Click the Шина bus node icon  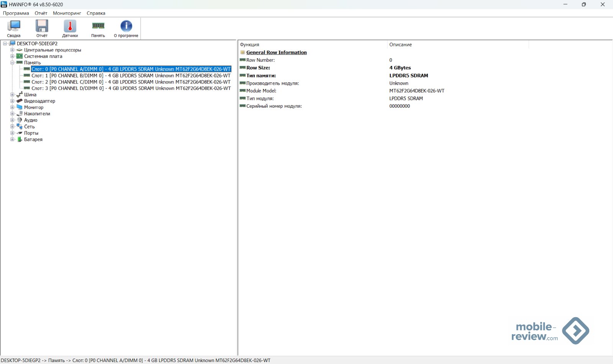[20, 94]
